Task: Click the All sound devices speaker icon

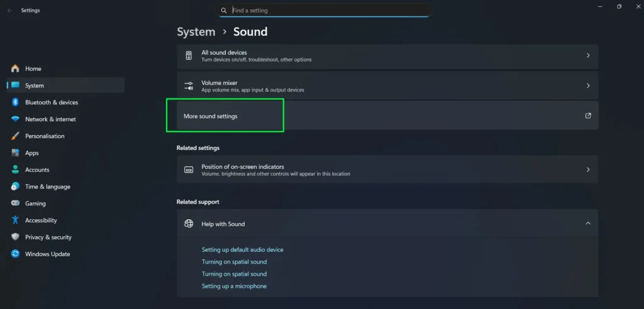Action: coord(189,56)
